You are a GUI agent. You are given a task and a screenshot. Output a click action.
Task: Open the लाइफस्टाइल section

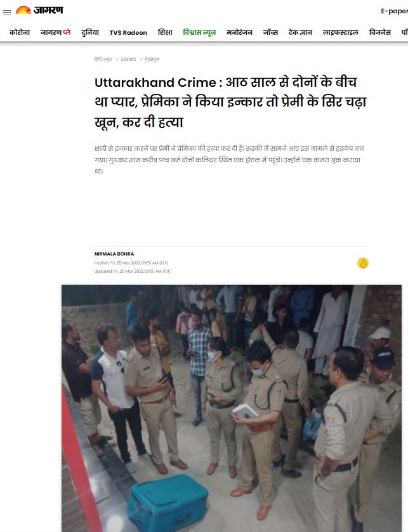tap(341, 32)
